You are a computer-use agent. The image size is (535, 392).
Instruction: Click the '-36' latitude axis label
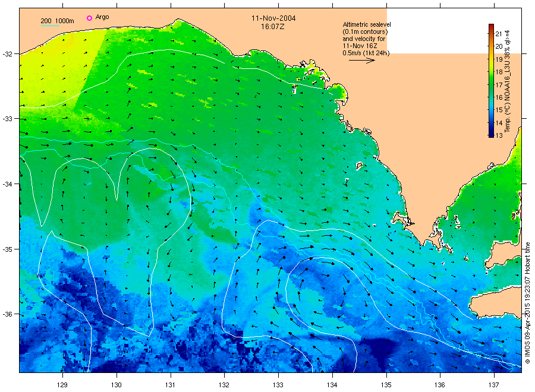point(7,314)
